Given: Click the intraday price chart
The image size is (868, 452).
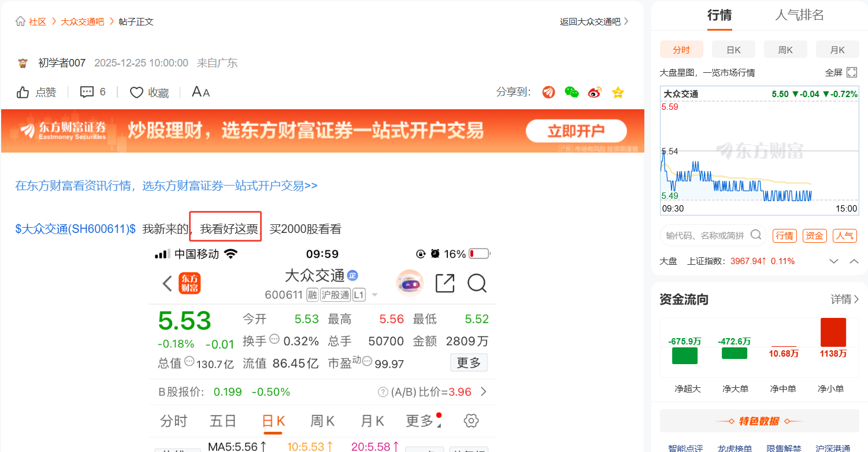Looking at the screenshot, I should click(x=759, y=152).
